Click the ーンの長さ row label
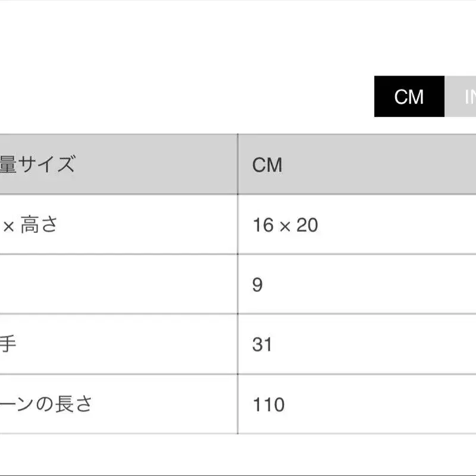 pyautogui.click(x=46, y=404)
